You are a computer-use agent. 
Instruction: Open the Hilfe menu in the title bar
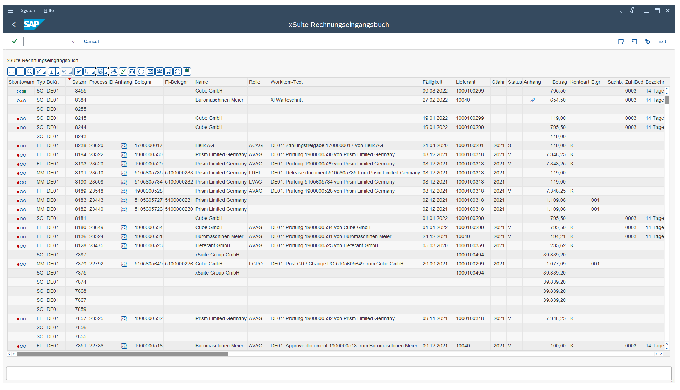(x=49, y=11)
